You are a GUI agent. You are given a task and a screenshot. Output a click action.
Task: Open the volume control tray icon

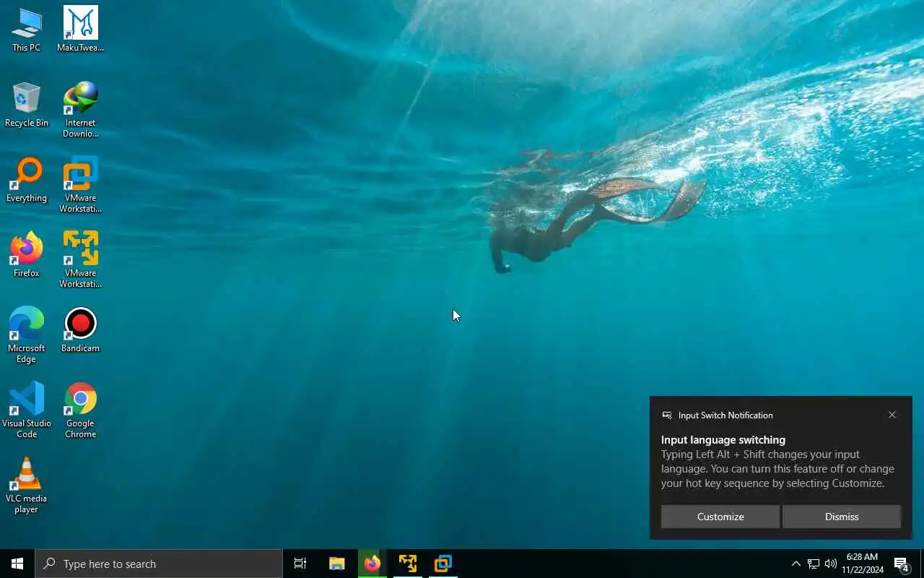coord(831,564)
